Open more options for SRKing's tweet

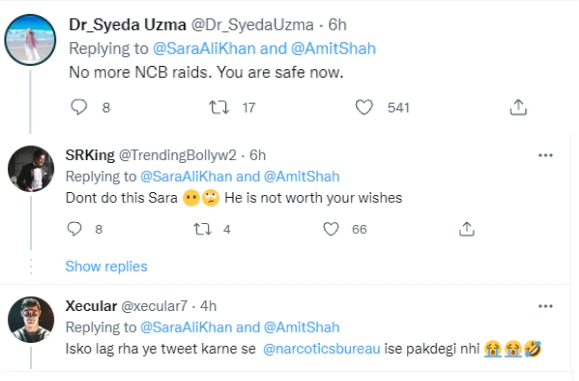pos(545,155)
